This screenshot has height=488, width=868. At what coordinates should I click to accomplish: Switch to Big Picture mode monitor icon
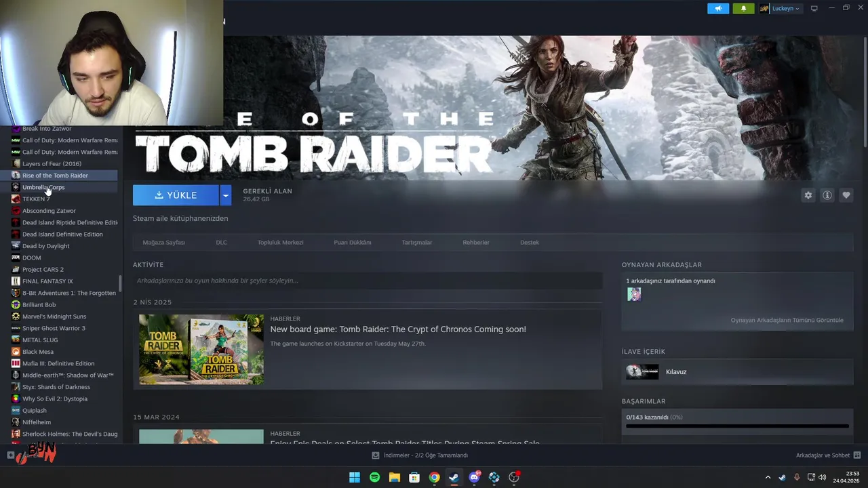pos(814,8)
